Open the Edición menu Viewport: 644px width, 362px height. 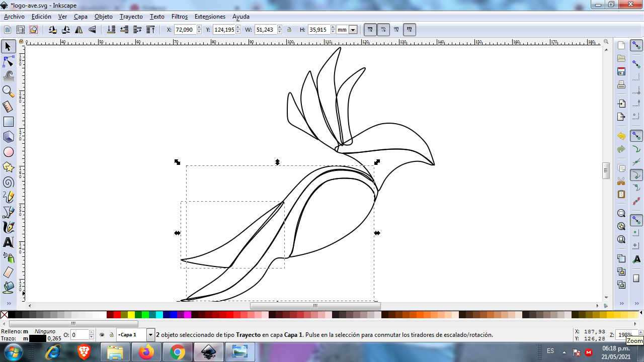(x=41, y=17)
